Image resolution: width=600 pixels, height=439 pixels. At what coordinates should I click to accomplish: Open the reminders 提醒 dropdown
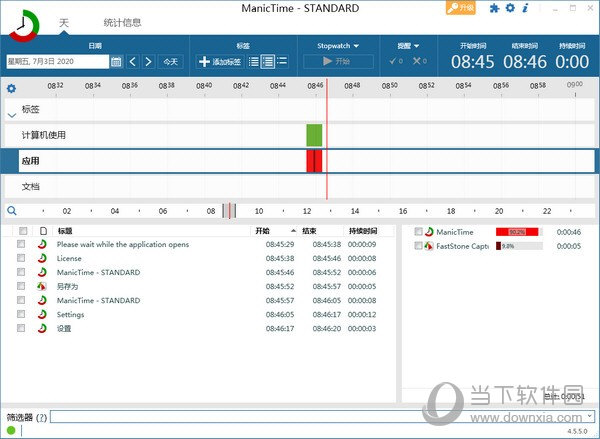[408, 46]
